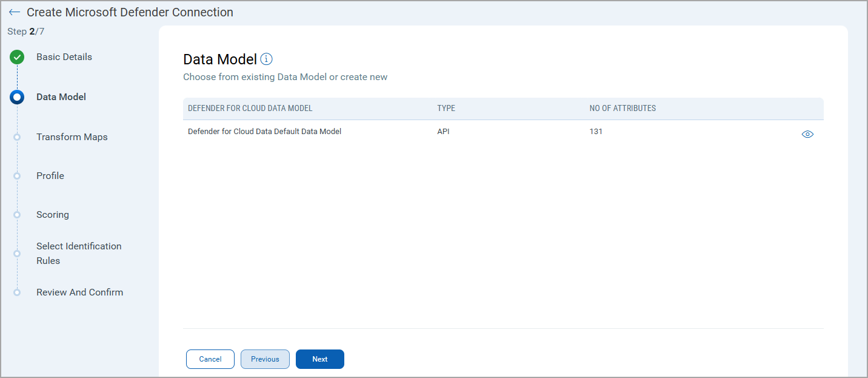Select Defender for Cloud Data Default Data Model row

point(264,132)
